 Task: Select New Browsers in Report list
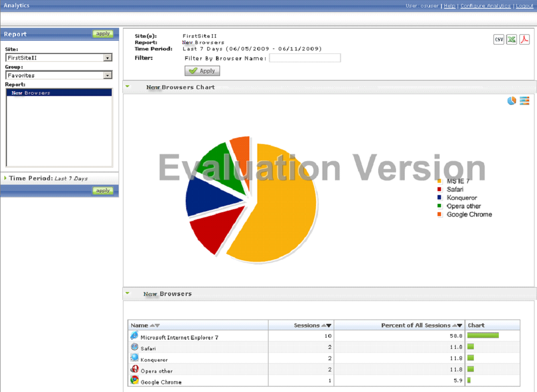59,93
